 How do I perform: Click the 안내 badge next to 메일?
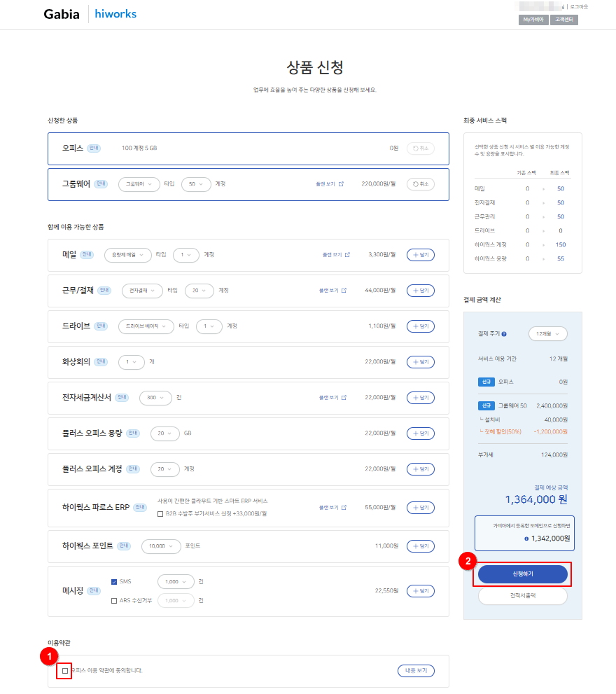coord(87,255)
